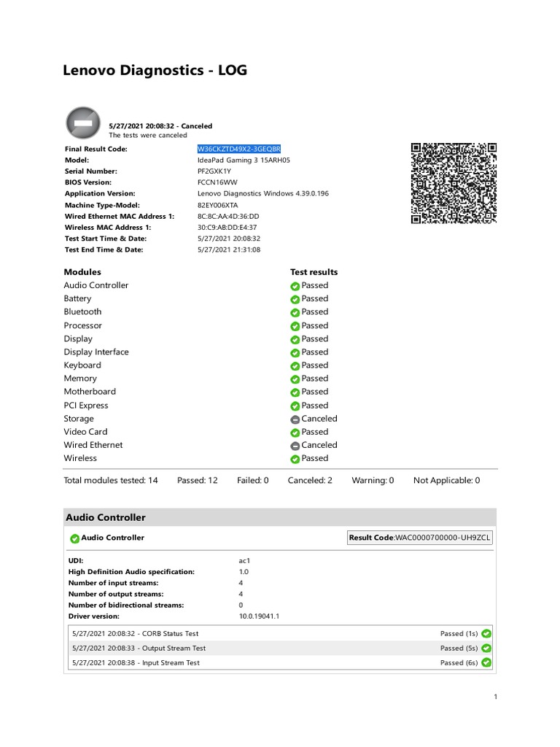
Task: Click the CORB Status Test passed icon
Action: (486, 634)
